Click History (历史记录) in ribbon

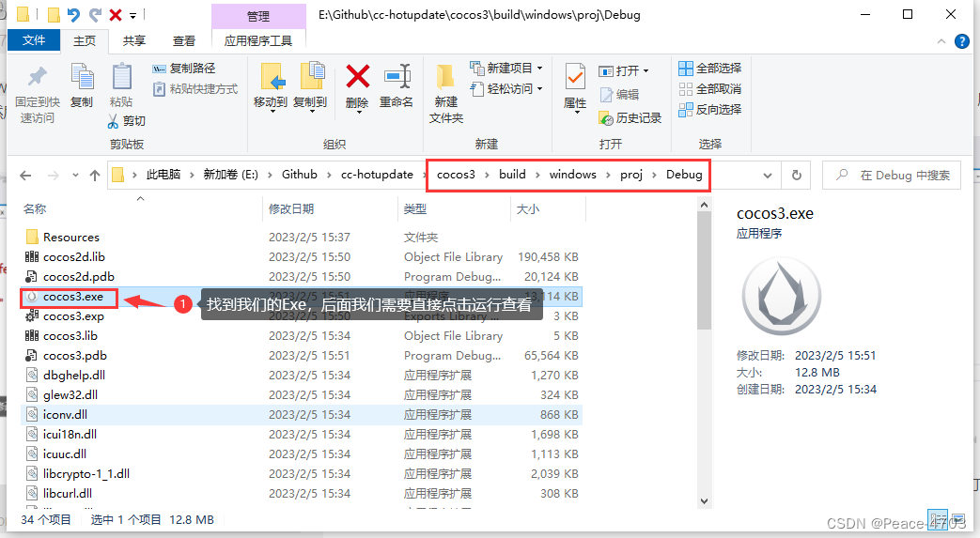630,117
